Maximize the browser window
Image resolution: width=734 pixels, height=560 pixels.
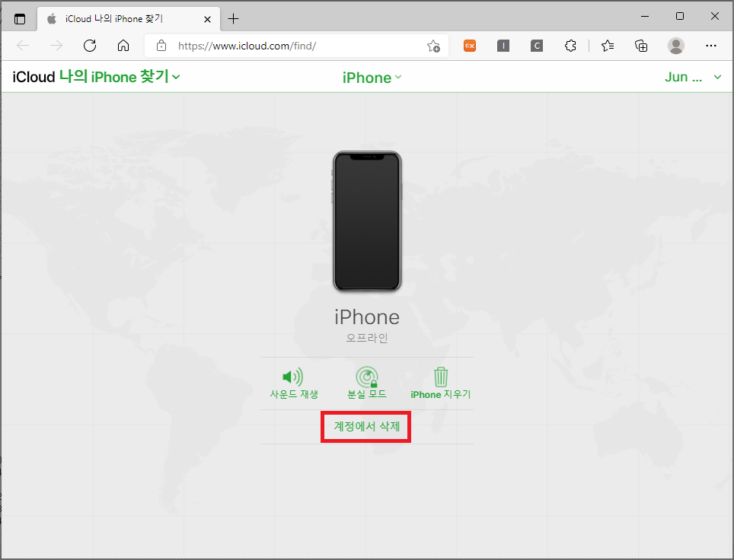tap(680, 17)
